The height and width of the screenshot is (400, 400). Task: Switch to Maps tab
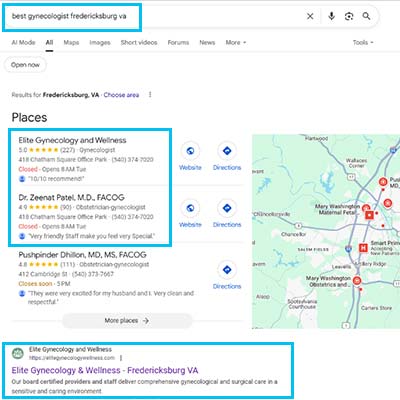tap(71, 42)
